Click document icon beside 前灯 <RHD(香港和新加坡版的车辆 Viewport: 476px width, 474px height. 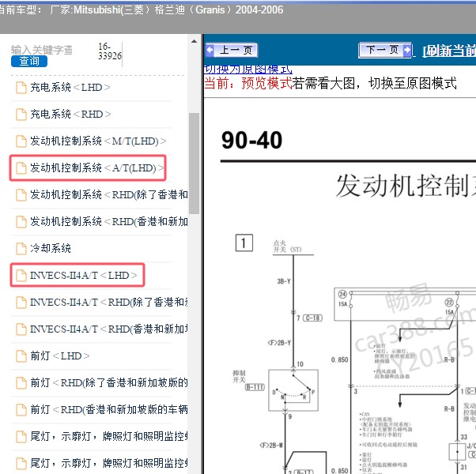(21, 410)
